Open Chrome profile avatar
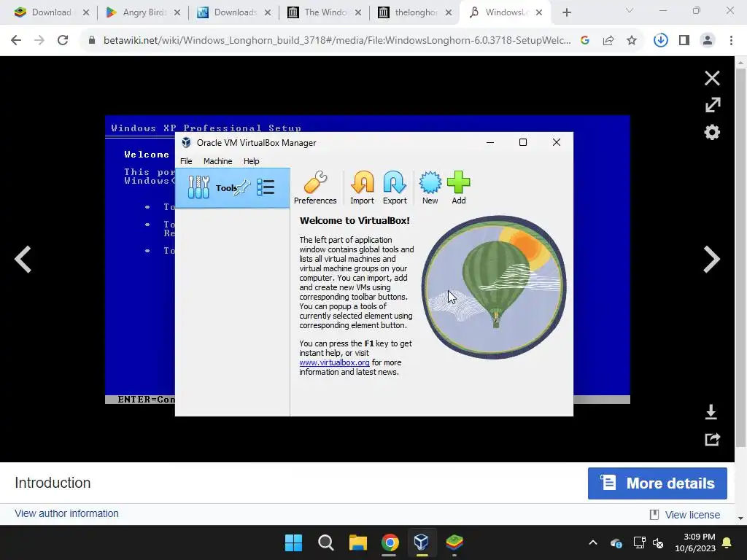 pyautogui.click(x=708, y=41)
